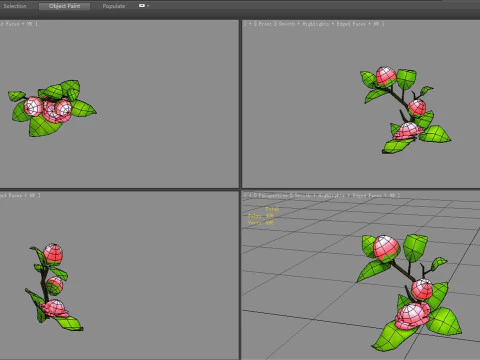The height and width of the screenshot is (360, 480).
Task: Click the Front viewport name label
Action: 265,24
